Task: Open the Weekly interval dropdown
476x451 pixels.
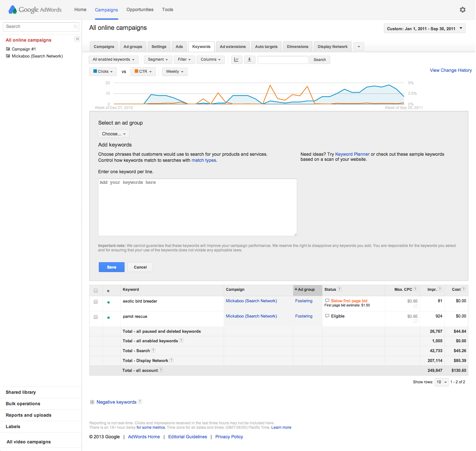Action: pos(175,72)
